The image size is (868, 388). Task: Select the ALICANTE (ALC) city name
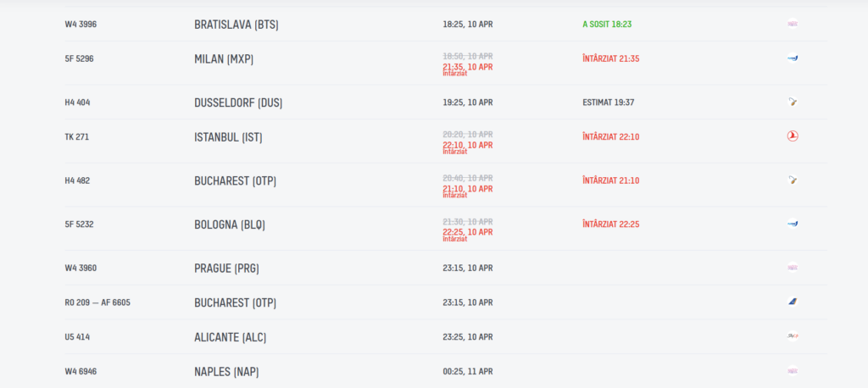click(230, 337)
